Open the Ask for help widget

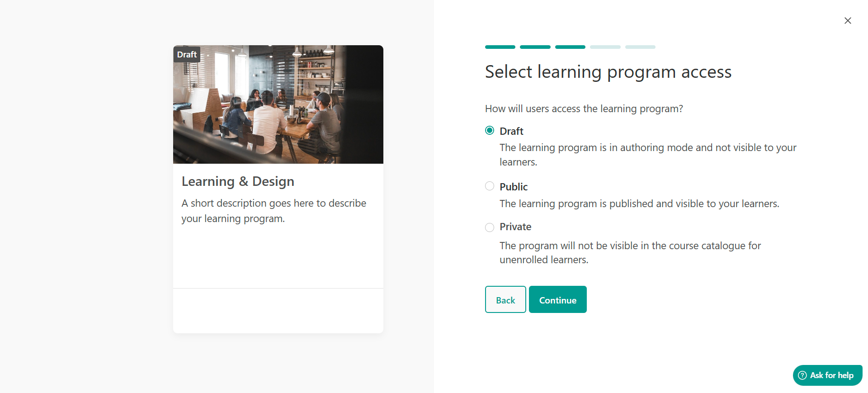[x=828, y=375]
